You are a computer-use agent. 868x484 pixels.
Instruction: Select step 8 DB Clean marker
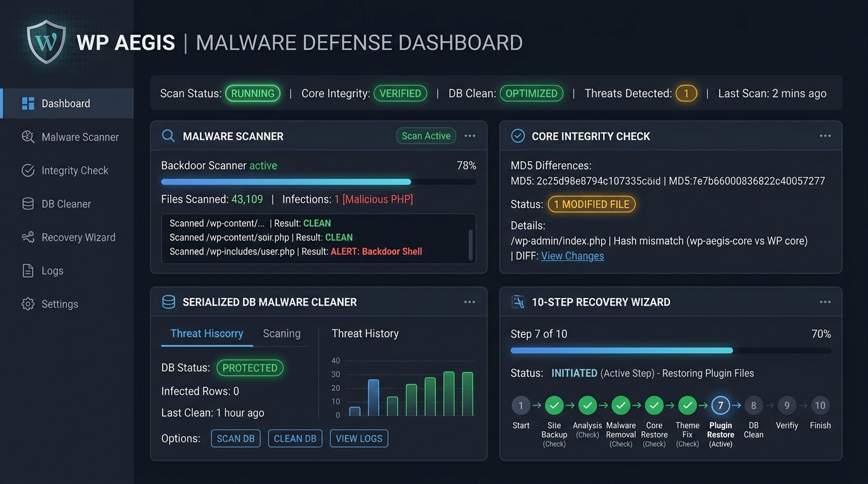point(754,405)
